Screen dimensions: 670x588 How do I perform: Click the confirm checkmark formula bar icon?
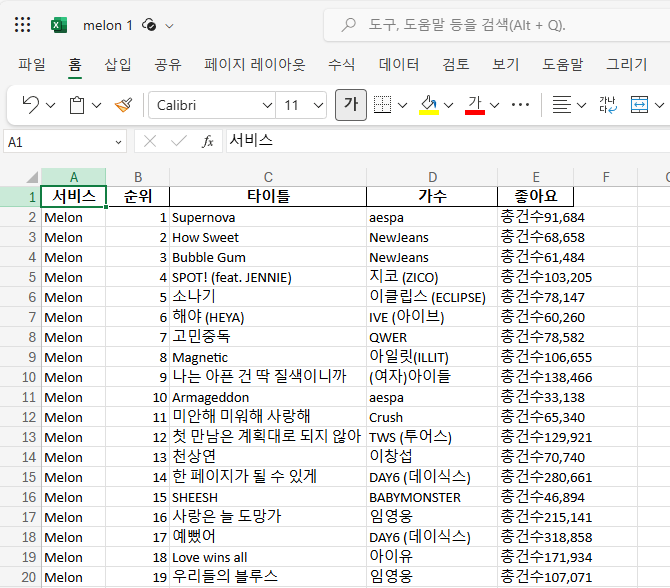(x=179, y=141)
